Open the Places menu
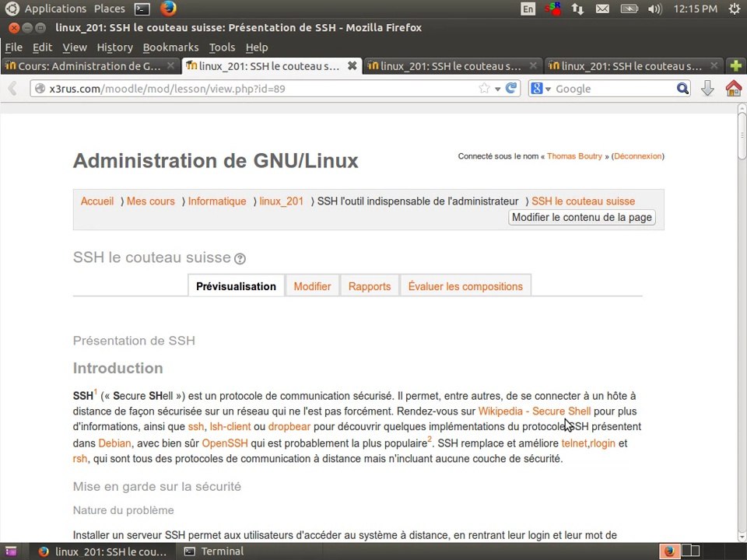This screenshot has width=747, height=560. coord(109,9)
